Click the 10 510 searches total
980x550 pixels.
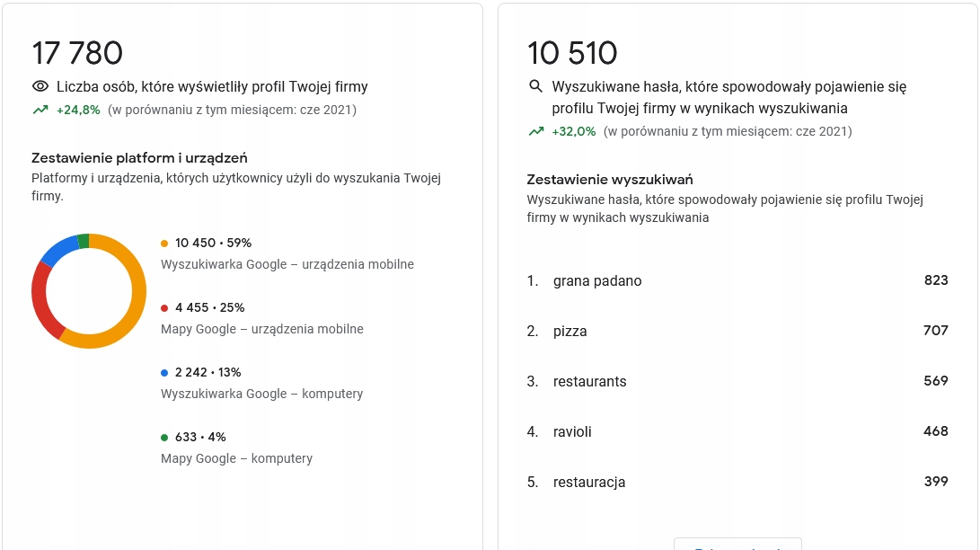point(572,53)
